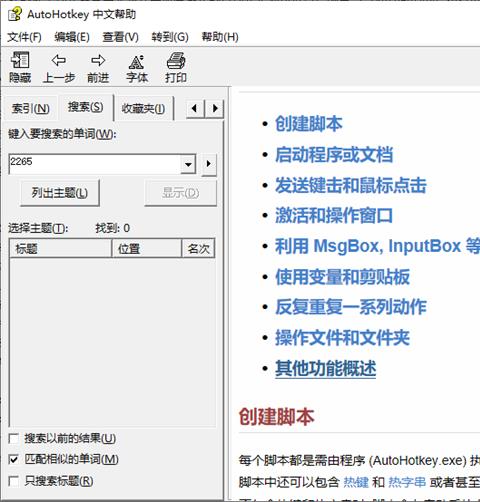Sort results by the 标题 column header
The height and width of the screenshot is (502, 480).
(x=60, y=248)
